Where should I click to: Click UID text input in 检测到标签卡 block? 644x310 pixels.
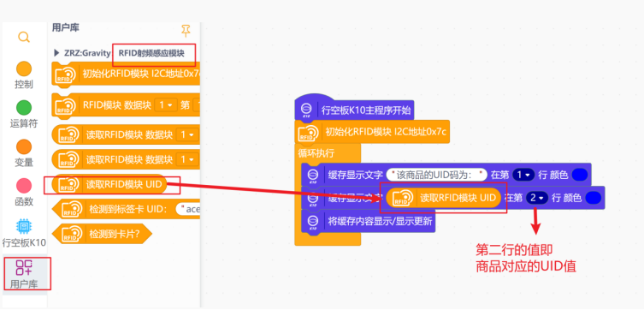(187, 209)
